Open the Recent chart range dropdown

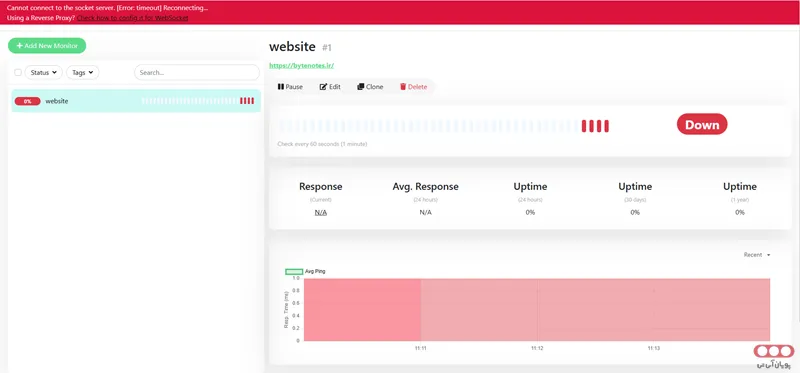[x=757, y=255]
